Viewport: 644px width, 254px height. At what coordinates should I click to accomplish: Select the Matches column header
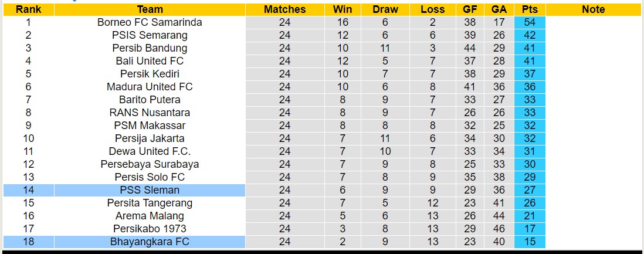click(284, 9)
